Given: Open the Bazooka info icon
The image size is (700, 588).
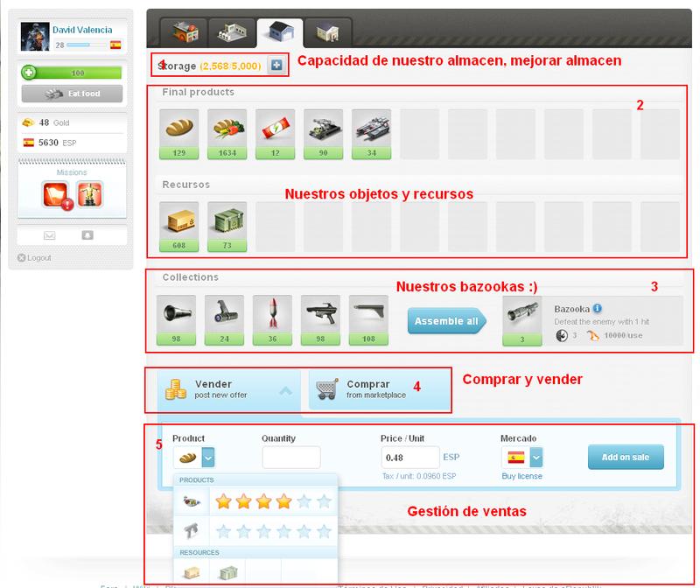Looking at the screenshot, I should pyautogui.click(x=597, y=309).
